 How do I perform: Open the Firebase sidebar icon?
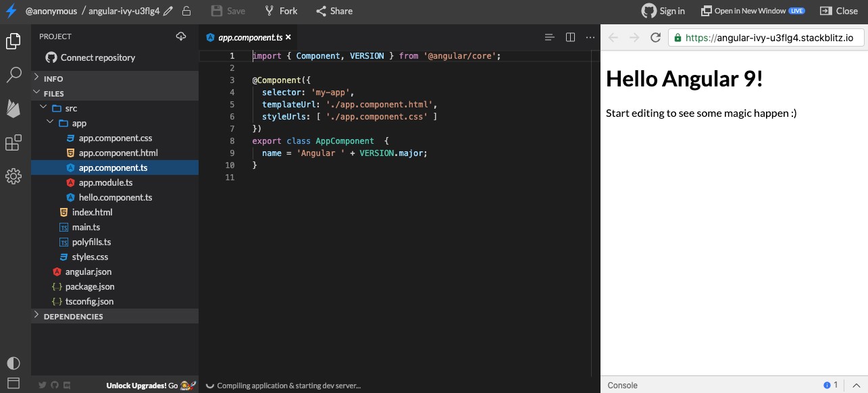click(13, 109)
